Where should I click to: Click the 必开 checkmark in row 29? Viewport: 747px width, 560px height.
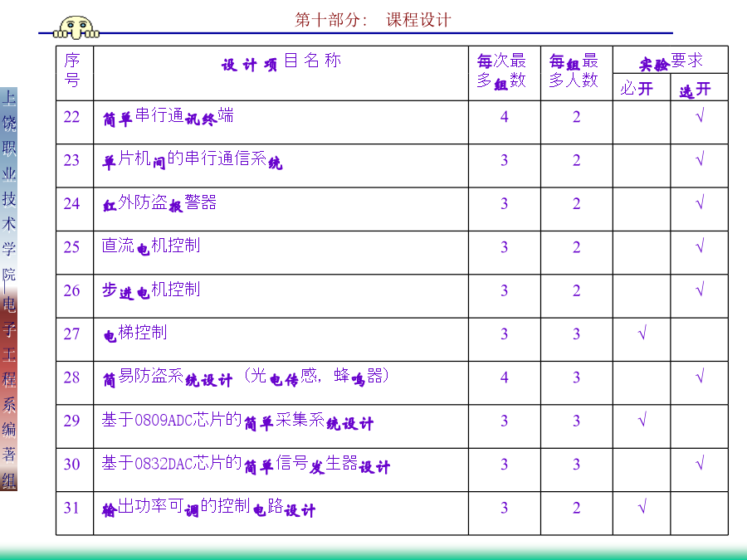tap(642, 420)
